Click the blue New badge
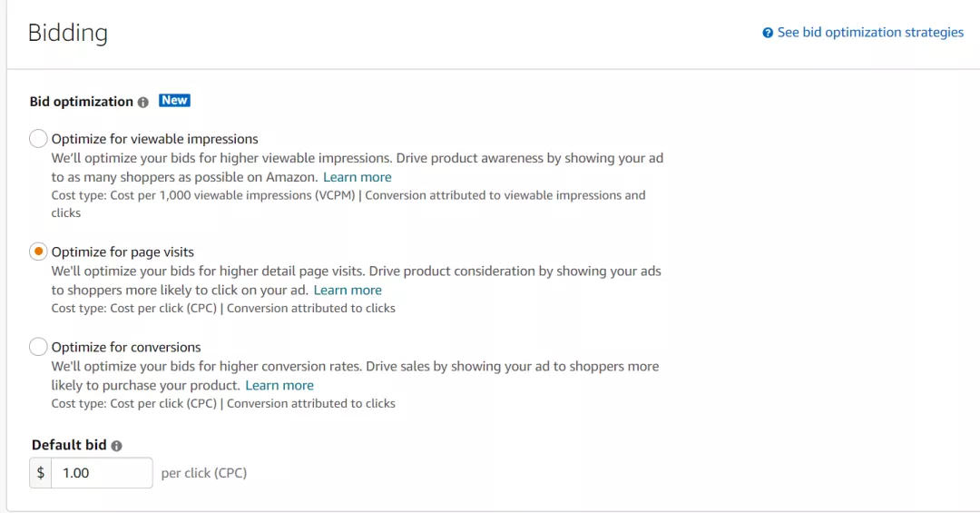 [x=174, y=101]
